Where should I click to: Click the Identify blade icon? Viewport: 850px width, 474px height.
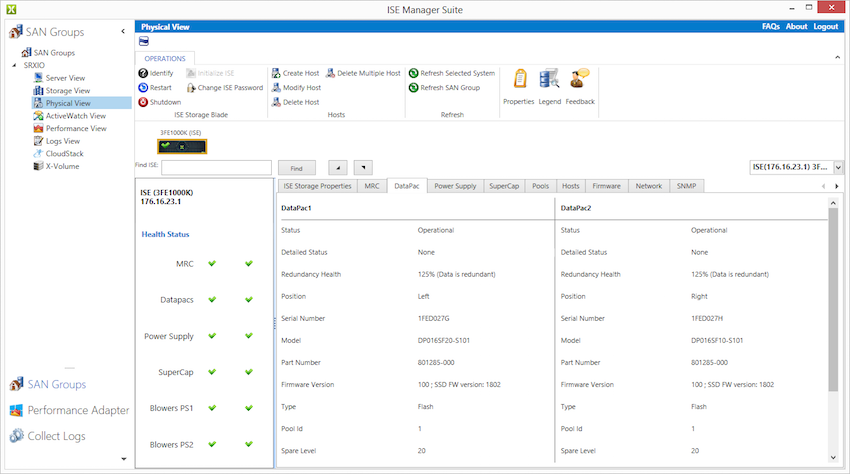(143, 73)
